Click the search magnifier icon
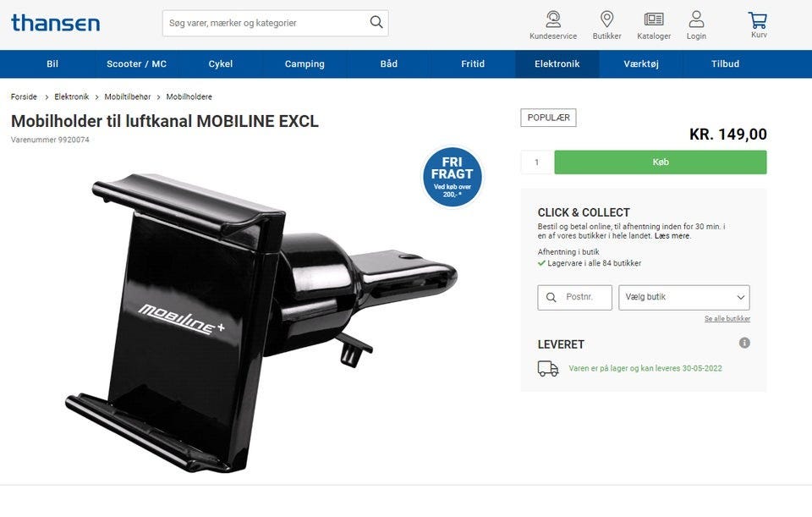Image resolution: width=812 pixels, height=517 pixels. pyautogui.click(x=376, y=22)
